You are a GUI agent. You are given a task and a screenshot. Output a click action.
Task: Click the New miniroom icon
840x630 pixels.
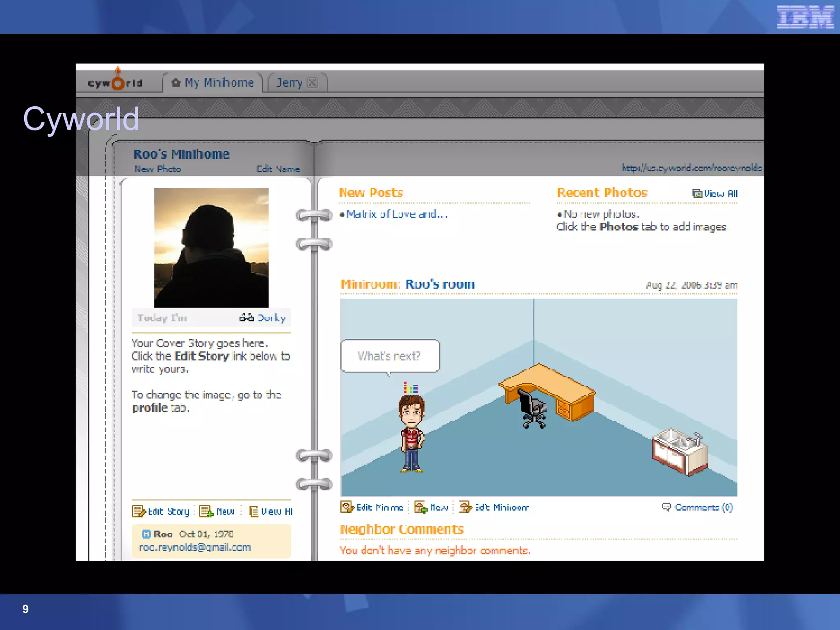(x=421, y=507)
